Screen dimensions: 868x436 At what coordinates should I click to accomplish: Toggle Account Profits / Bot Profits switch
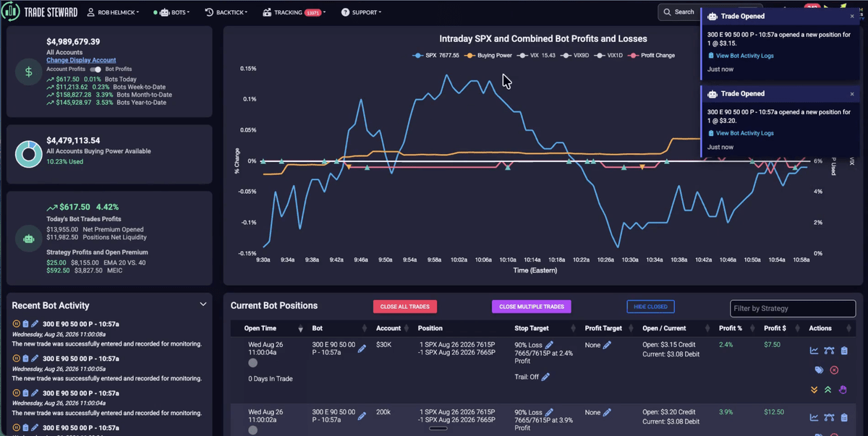click(x=95, y=69)
